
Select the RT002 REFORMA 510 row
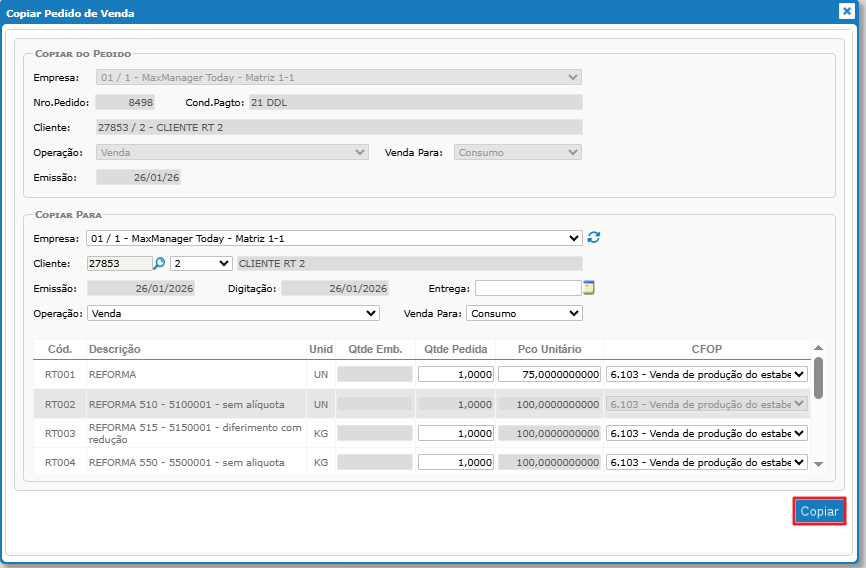point(190,404)
